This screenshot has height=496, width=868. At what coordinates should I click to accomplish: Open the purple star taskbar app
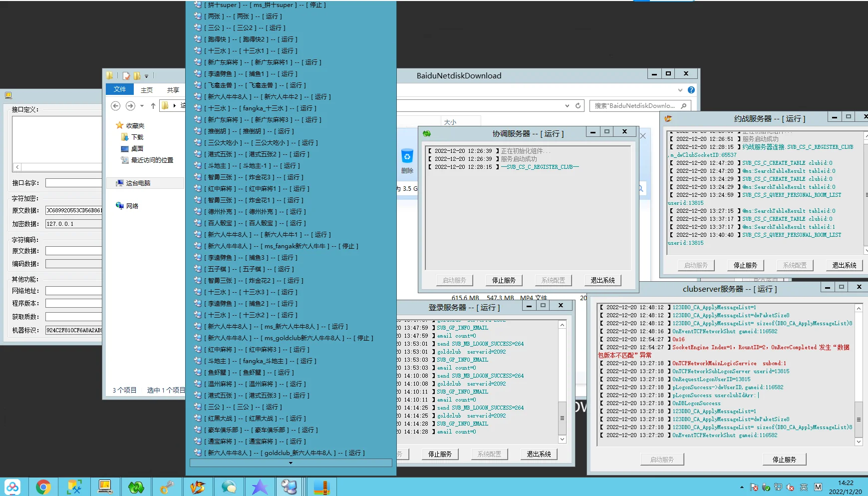[x=260, y=487]
